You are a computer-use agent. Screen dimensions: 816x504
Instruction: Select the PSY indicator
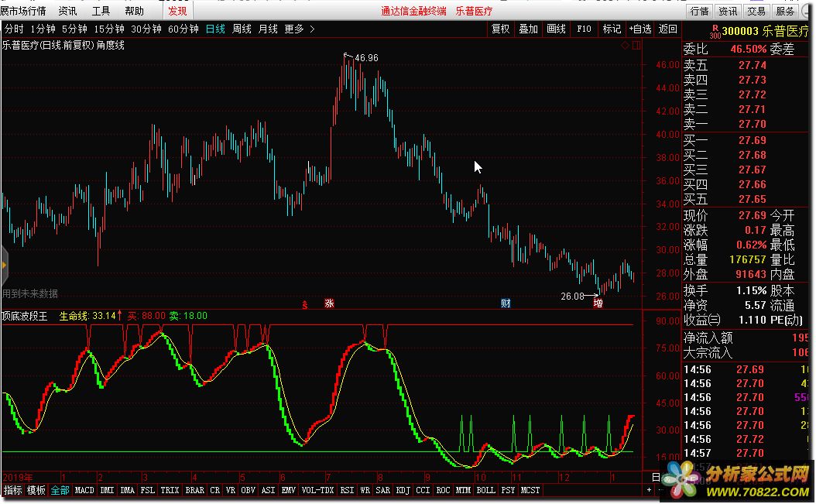(x=508, y=491)
